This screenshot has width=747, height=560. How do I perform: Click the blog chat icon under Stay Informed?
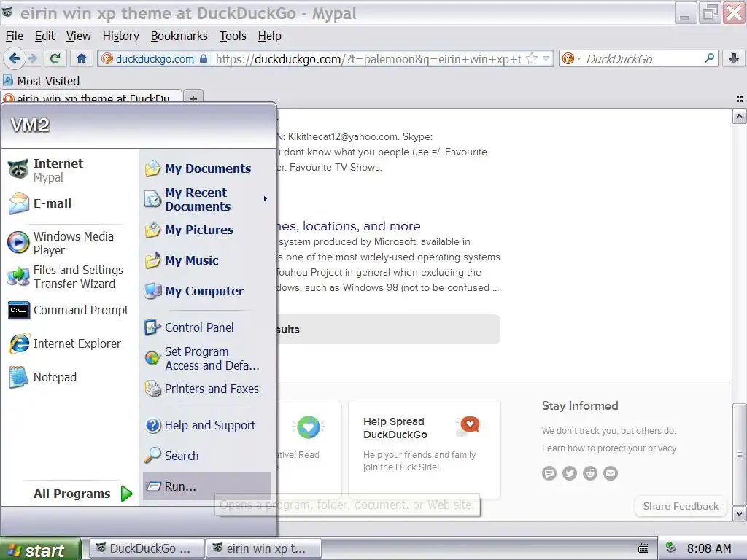click(549, 472)
